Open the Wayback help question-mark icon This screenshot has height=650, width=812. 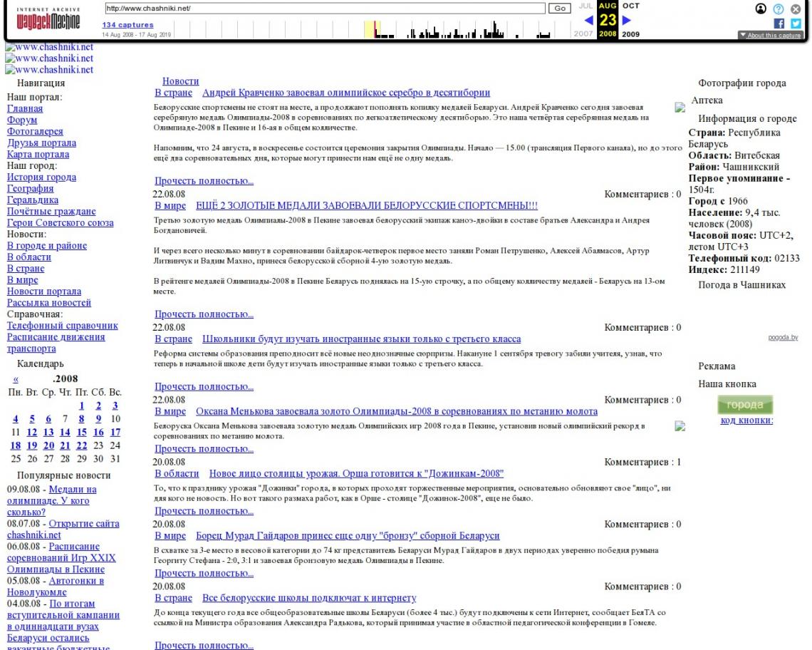click(x=779, y=9)
